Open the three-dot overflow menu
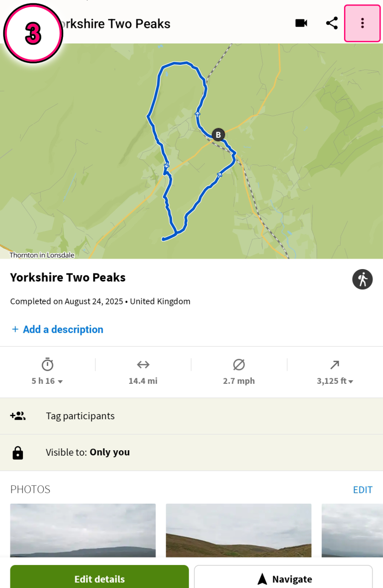Image resolution: width=383 pixels, height=588 pixels. tap(362, 23)
